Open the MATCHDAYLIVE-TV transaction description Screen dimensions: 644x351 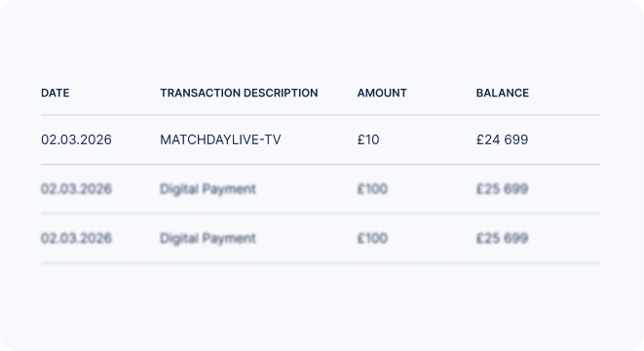pyautogui.click(x=220, y=139)
